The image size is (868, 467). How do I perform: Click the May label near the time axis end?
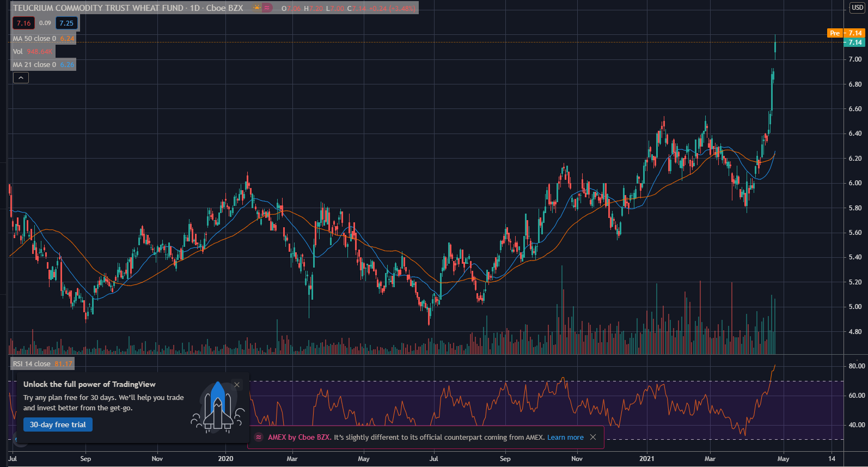coord(783,458)
